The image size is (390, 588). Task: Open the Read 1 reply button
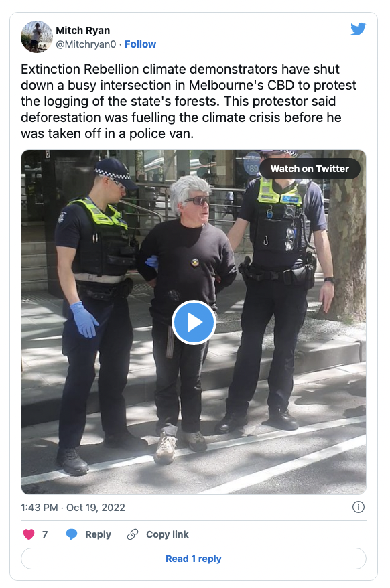194,559
